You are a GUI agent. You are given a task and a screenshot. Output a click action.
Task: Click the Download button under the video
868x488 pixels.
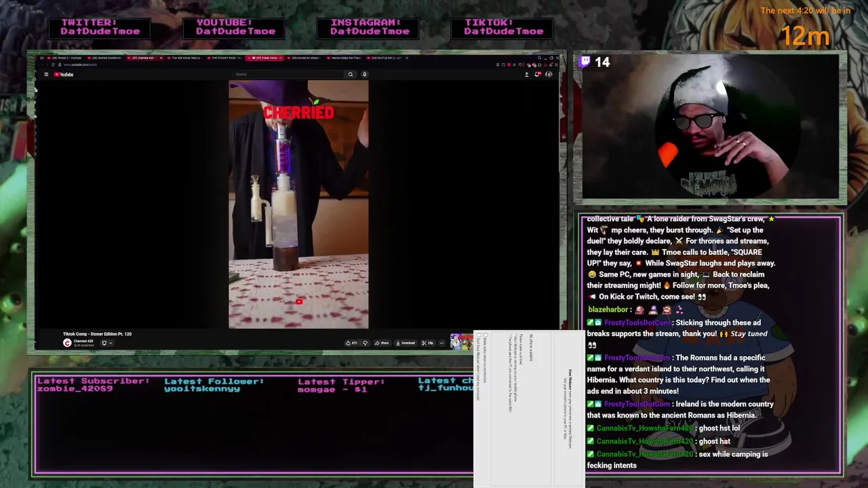406,343
